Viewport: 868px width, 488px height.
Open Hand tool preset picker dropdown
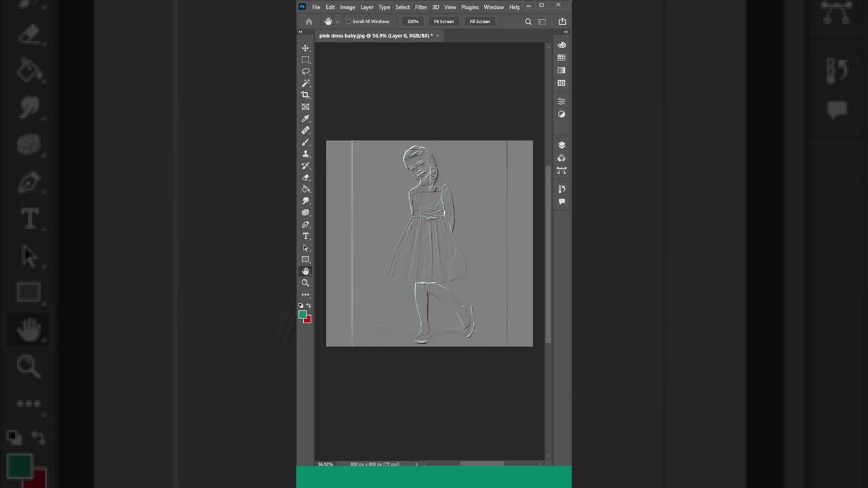337,22
